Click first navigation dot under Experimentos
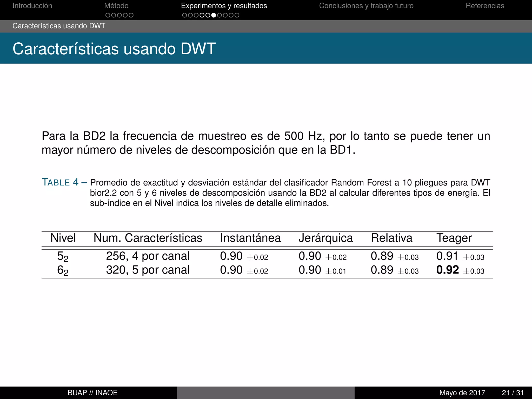The width and height of the screenshot is (532, 399). 184,15
